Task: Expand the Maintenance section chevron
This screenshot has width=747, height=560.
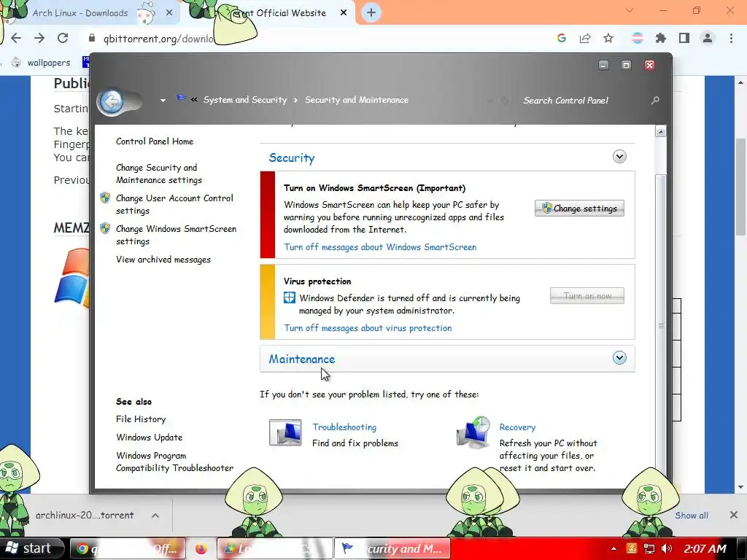Action: coord(619,358)
